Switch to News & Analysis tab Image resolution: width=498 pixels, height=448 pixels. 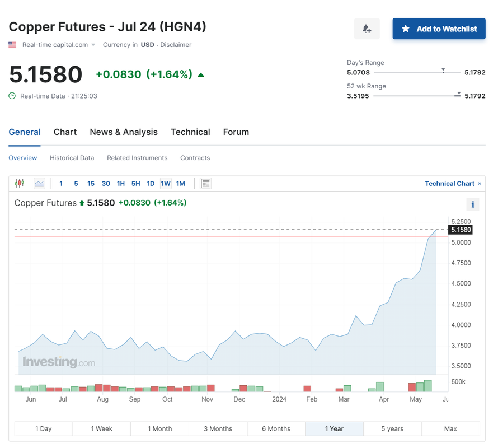point(124,132)
